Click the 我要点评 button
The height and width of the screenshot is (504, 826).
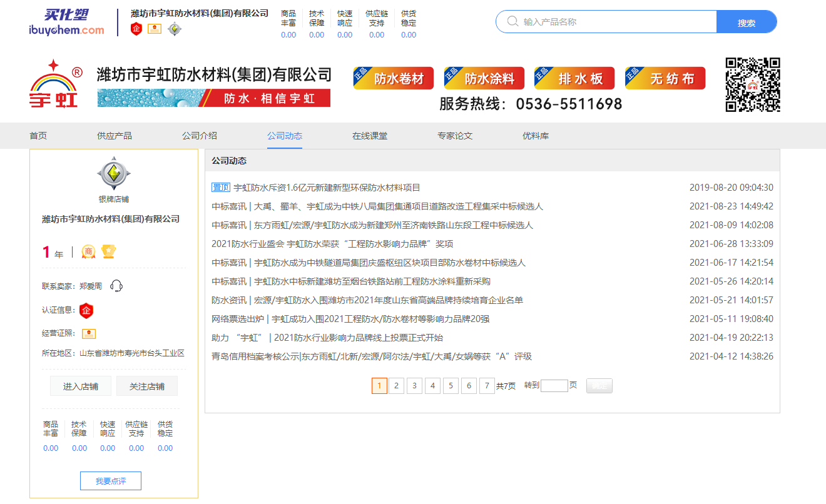pos(111,481)
